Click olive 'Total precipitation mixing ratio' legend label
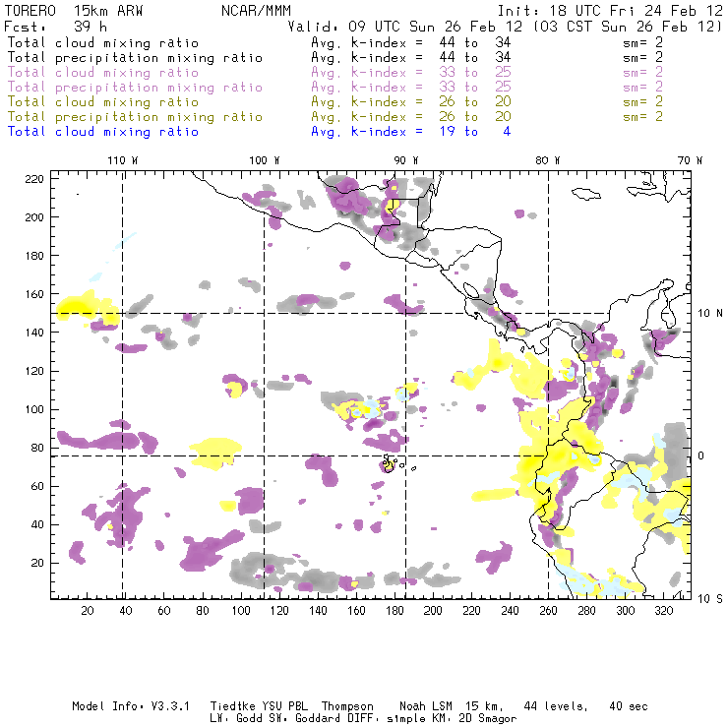 pyautogui.click(x=135, y=116)
